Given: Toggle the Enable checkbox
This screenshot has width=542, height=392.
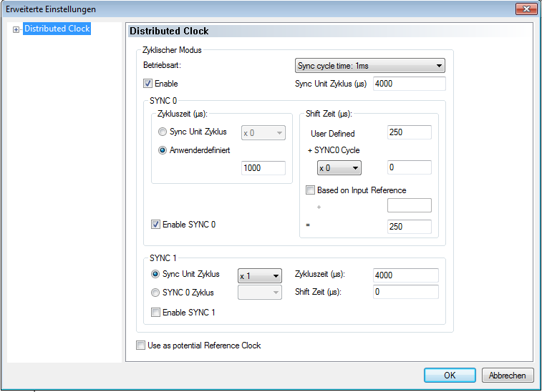Looking at the screenshot, I should (148, 84).
